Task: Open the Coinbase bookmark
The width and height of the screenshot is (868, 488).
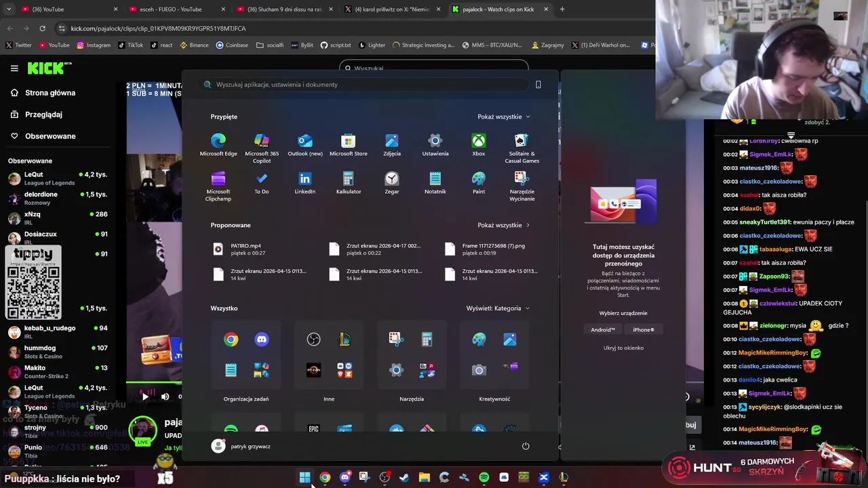Action: [232, 45]
